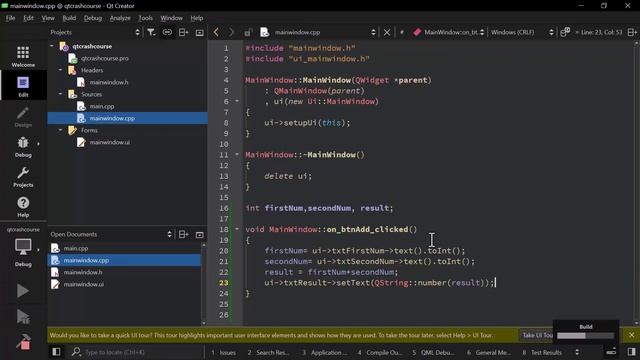This screenshot has width=640, height=360.
Task: Open Projects mode in sidebar
Action: click(23, 177)
